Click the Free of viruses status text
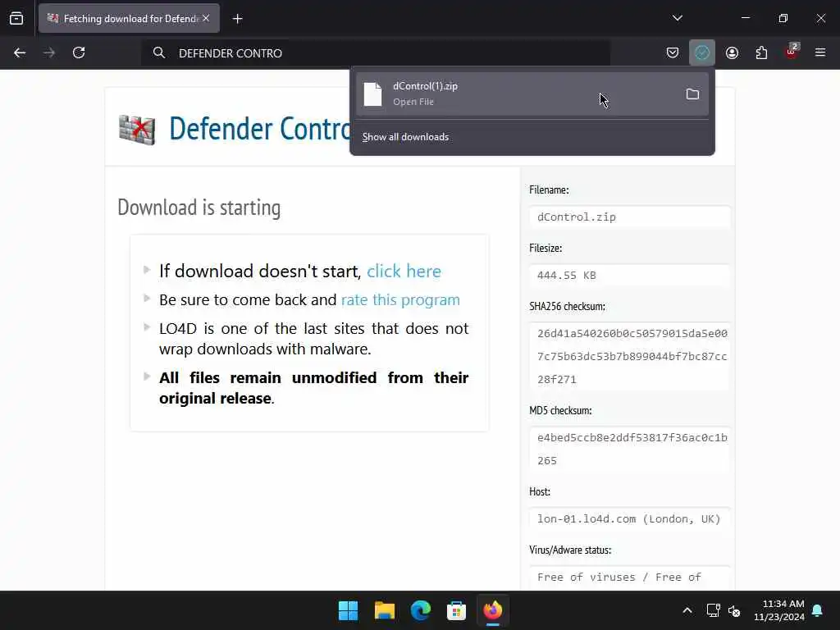The image size is (840, 630). pos(619,577)
